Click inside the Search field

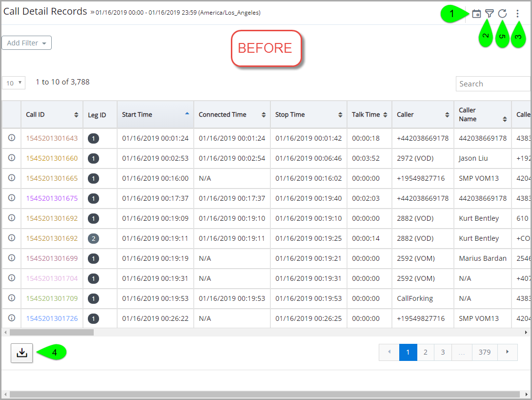click(x=493, y=84)
